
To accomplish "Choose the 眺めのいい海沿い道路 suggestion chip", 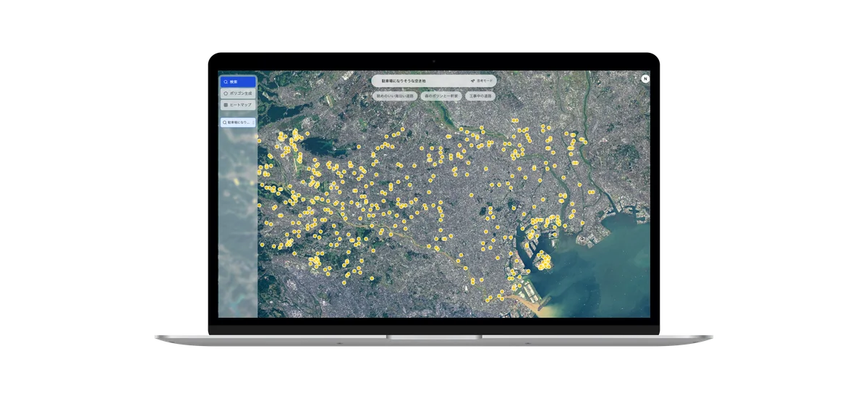I will coord(394,96).
